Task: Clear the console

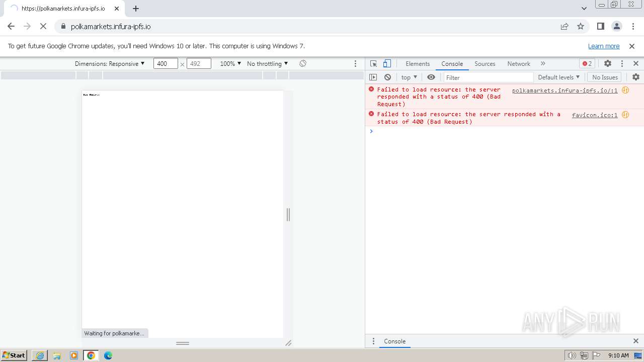Action: [x=387, y=77]
